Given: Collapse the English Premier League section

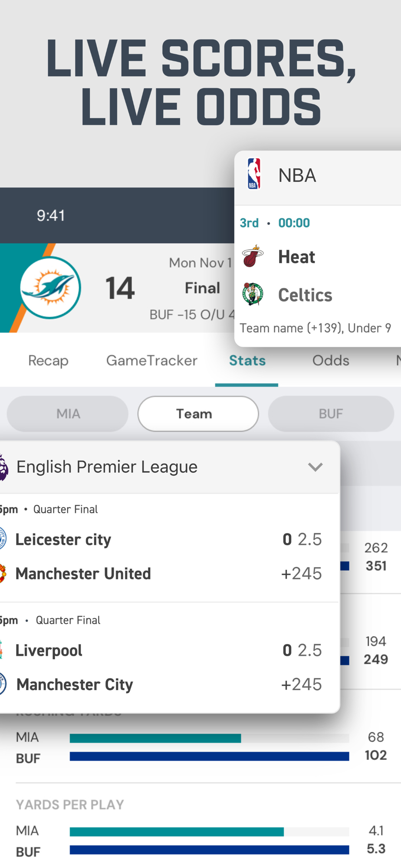Looking at the screenshot, I should tap(315, 467).
